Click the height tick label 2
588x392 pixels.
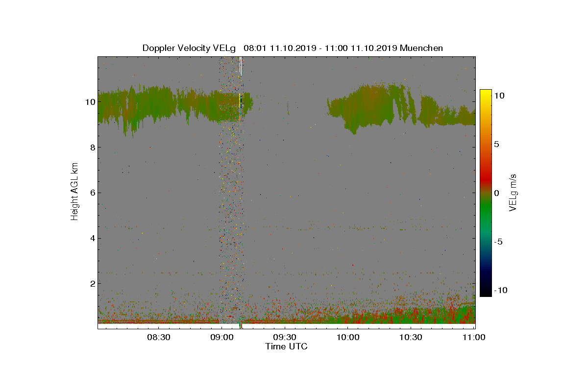click(93, 283)
